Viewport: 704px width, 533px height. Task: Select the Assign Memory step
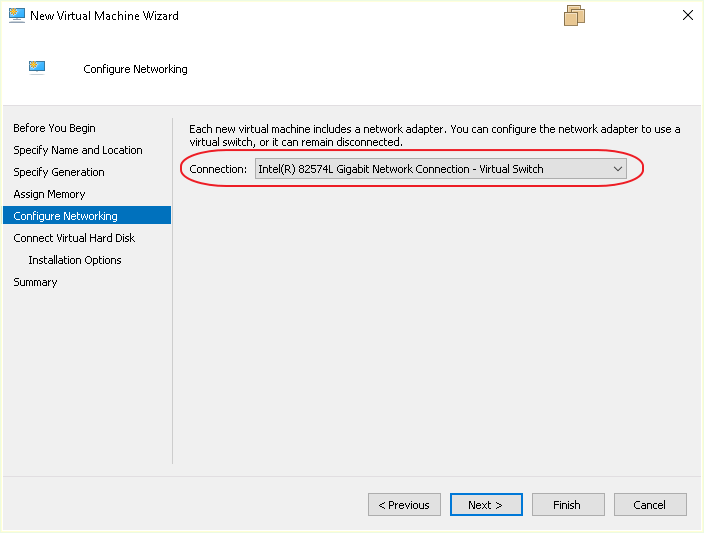coord(50,194)
